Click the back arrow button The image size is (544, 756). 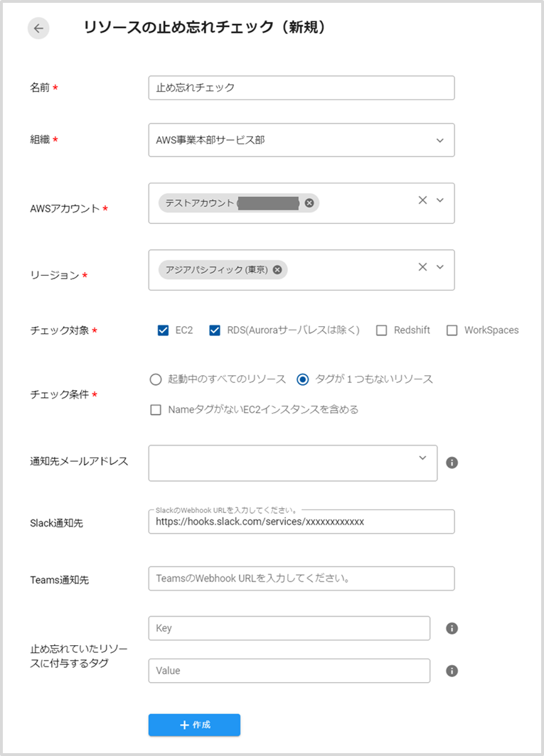(x=38, y=28)
